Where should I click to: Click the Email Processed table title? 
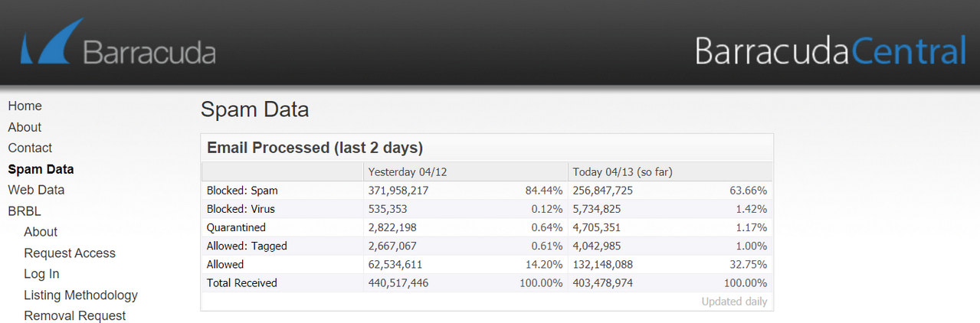pos(315,148)
